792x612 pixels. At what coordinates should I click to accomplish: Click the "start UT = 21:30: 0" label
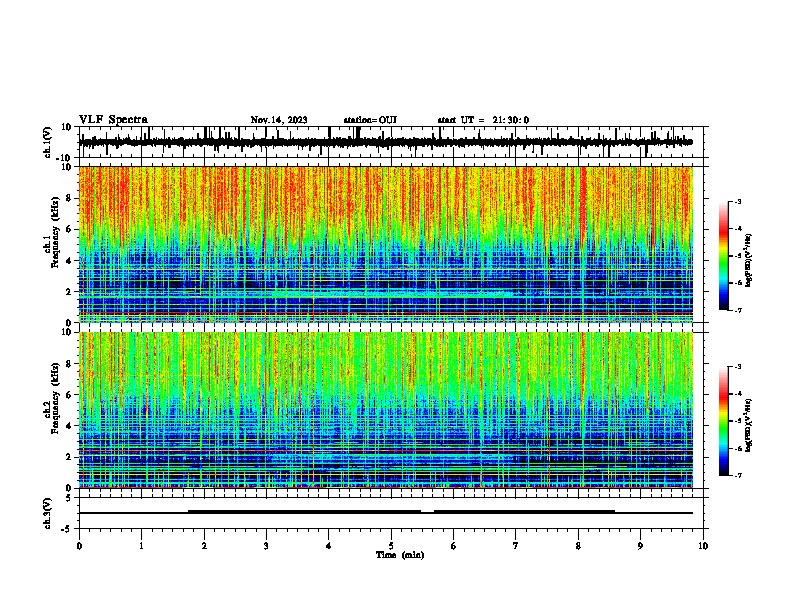483,120
